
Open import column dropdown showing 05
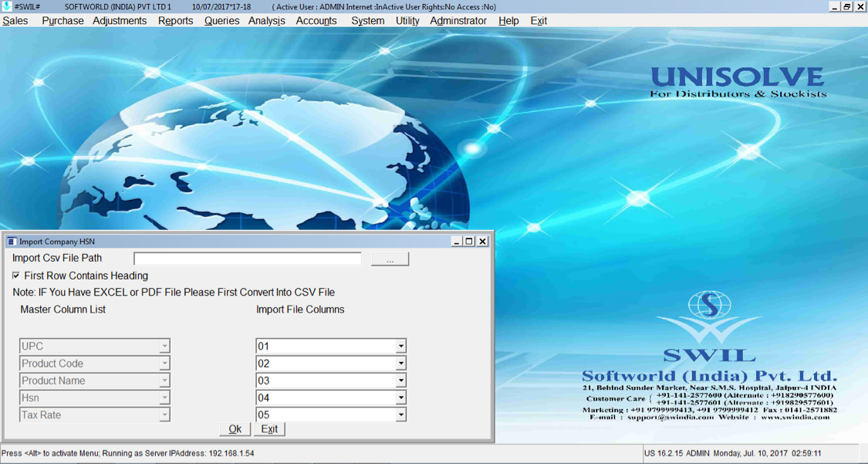coord(400,415)
